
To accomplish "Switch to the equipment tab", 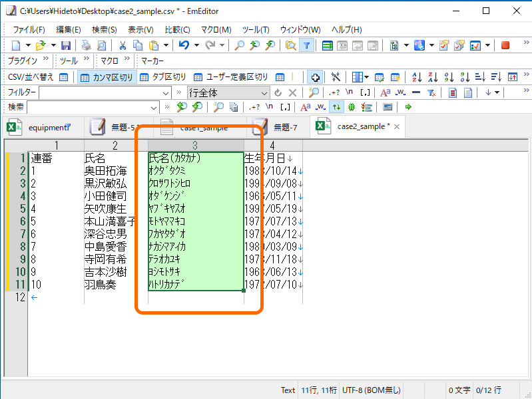I will [43, 128].
